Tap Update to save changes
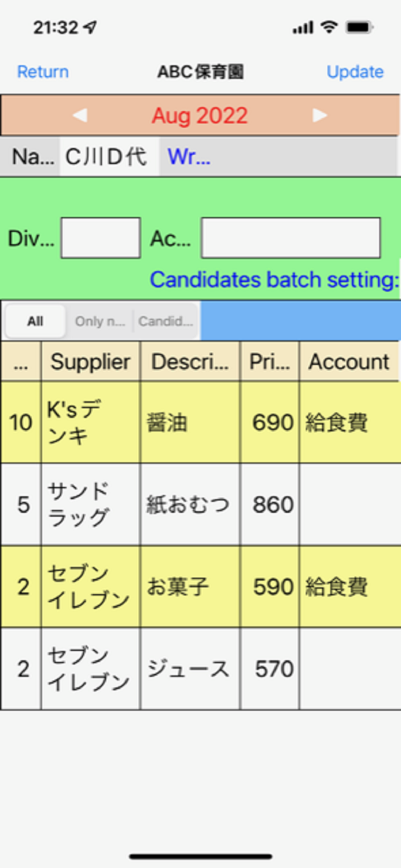 pyautogui.click(x=355, y=72)
